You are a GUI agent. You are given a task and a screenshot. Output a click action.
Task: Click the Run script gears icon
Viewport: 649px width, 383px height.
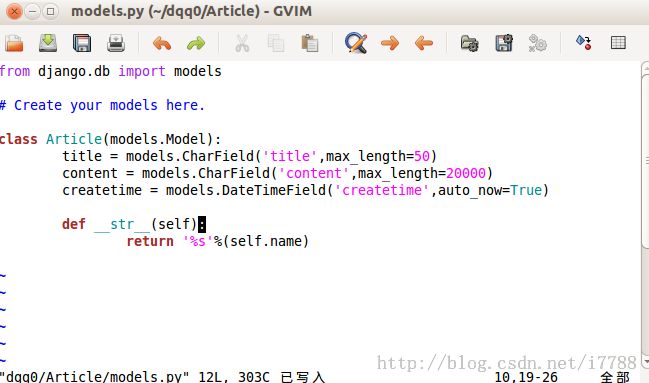(x=537, y=43)
